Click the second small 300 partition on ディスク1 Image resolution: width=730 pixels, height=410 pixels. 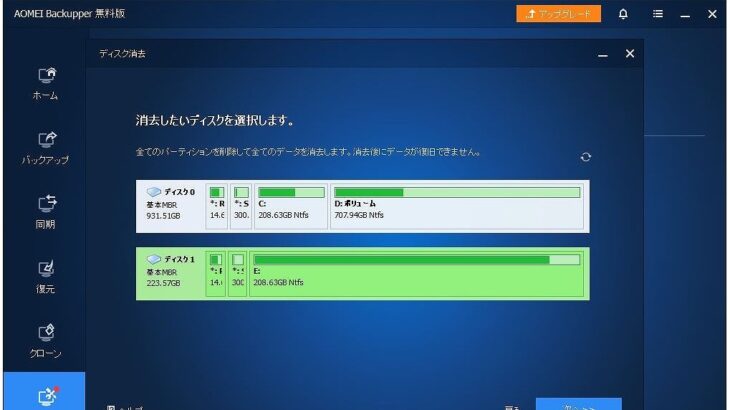click(x=237, y=274)
